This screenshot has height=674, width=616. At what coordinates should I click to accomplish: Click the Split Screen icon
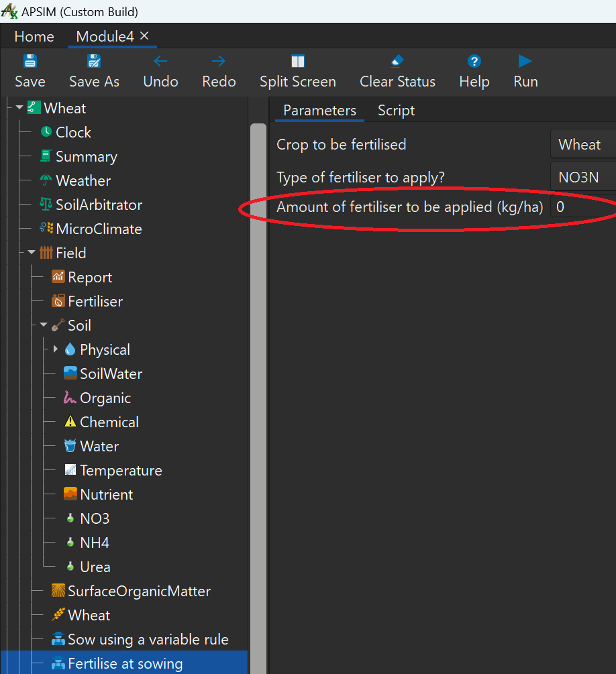click(x=298, y=61)
